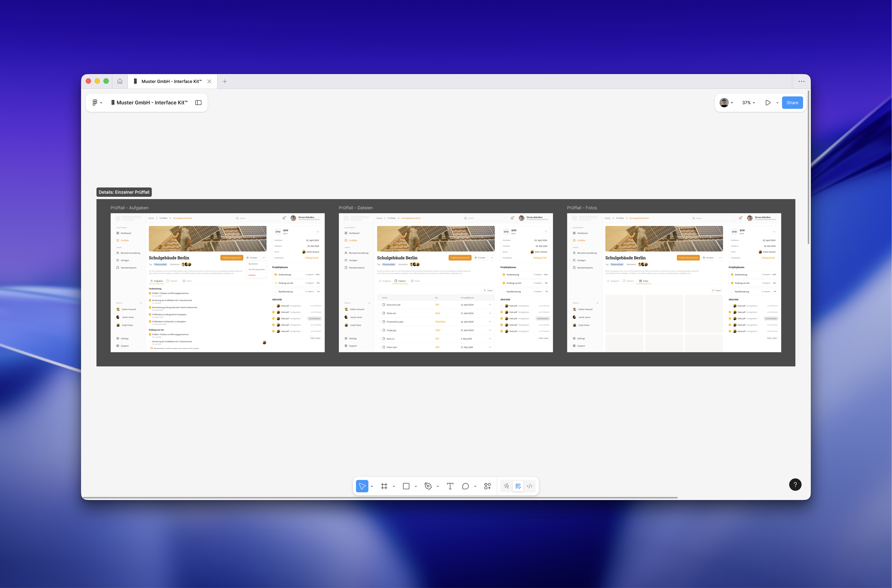
Task: Switch to Dev Mode
Action: click(530, 486)
